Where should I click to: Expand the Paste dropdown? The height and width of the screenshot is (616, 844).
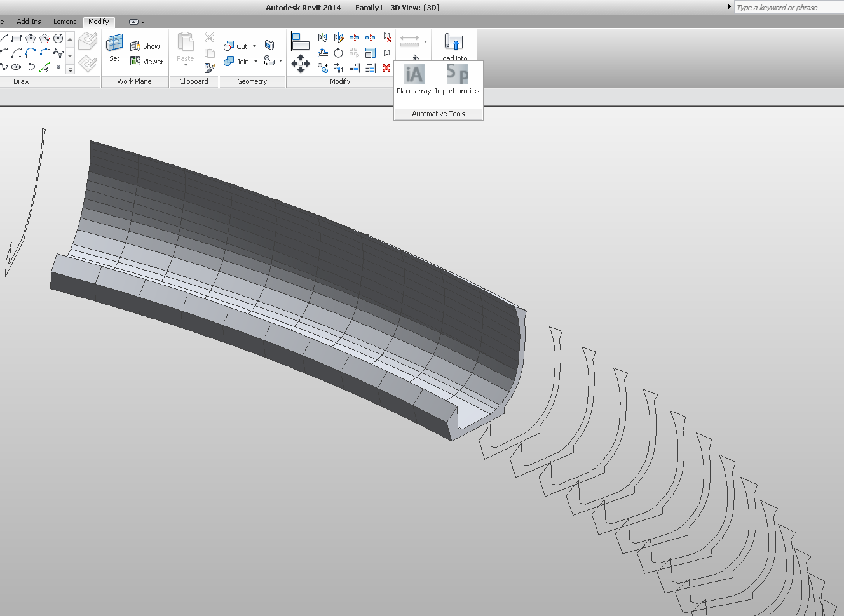pos(185,64)
